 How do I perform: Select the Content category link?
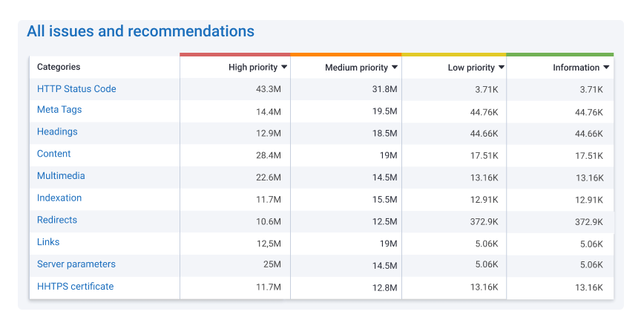point(54,154)
